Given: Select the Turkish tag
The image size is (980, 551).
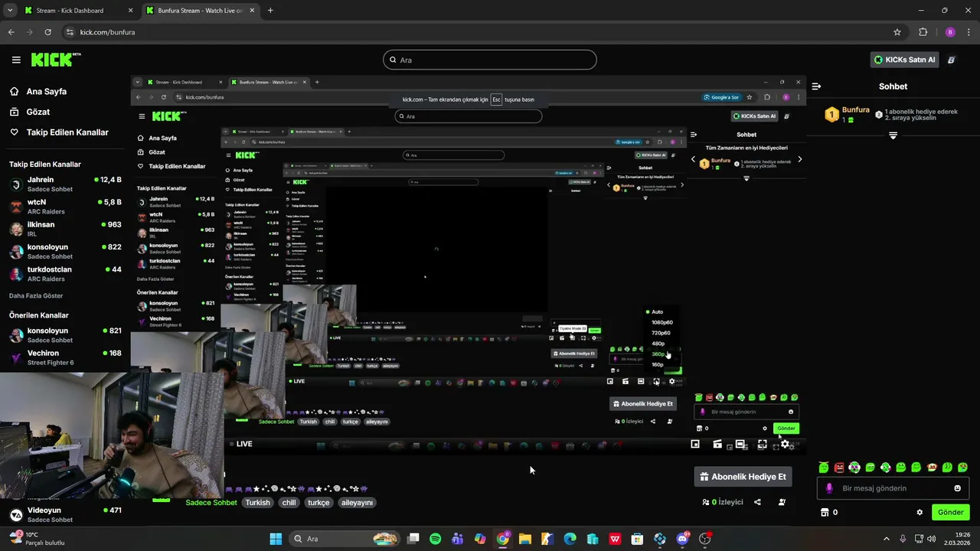Looking at the screenshot, I should (x=257, y=503).
